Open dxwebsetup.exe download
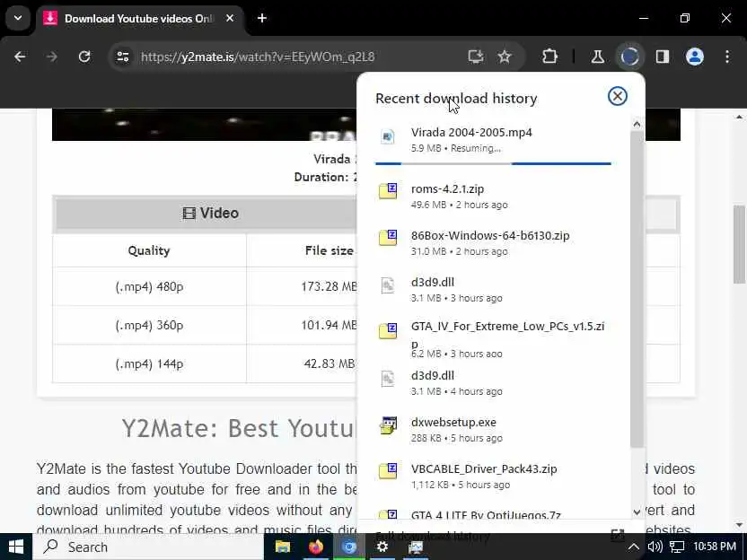 (x=493, y=430)
